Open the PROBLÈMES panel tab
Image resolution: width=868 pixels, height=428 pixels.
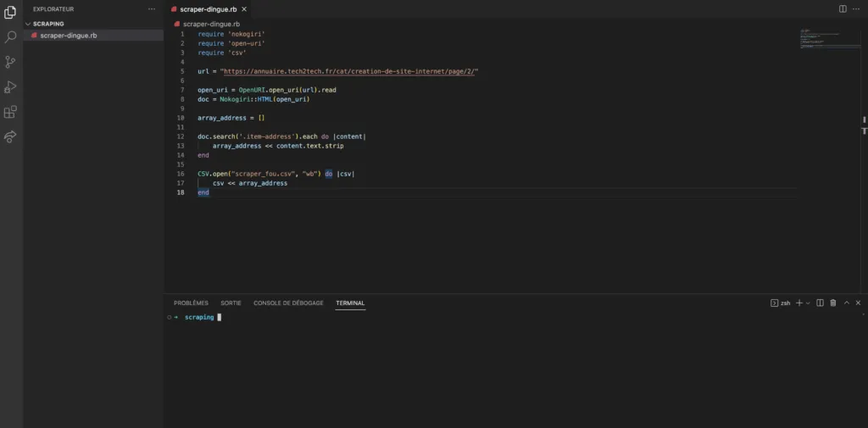191,303
